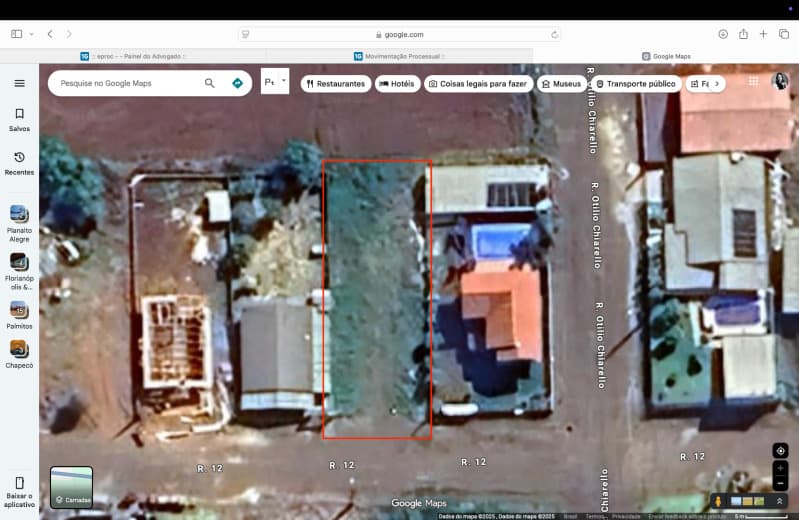The image size is (799, 520).
Task: Switch map layers with the Camadas thumbnail
Action: click(x=71, y=487)
